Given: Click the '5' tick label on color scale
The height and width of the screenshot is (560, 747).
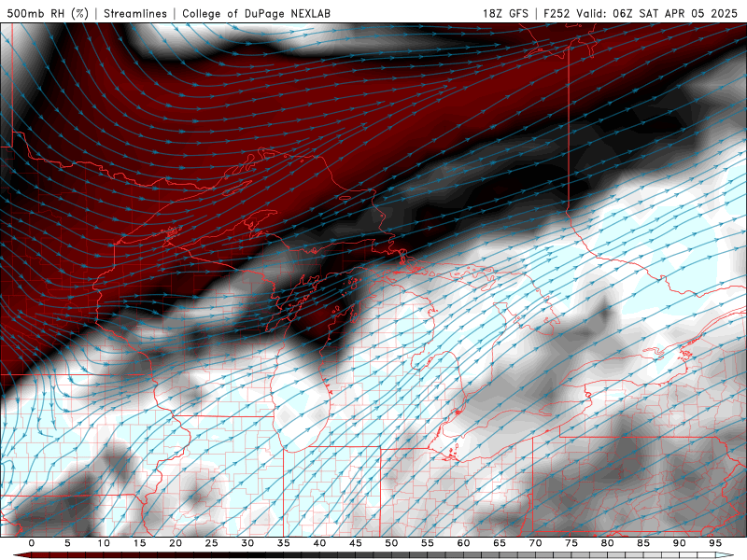Looking at the screenshot, I should click(x=67, y=543).
